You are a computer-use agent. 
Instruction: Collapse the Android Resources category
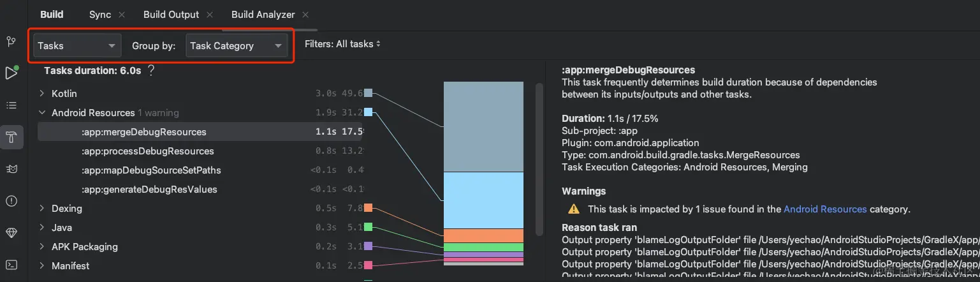pyautogui.click(x=42, y=113)
